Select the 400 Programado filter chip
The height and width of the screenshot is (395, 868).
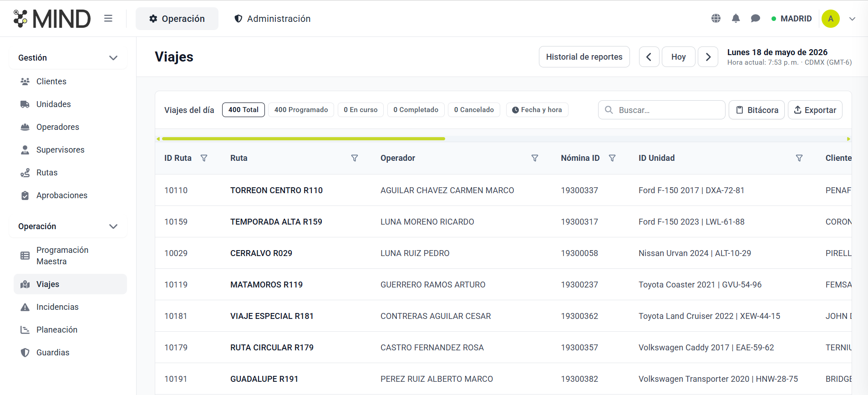pyautogui.click(x=301, y=110)
